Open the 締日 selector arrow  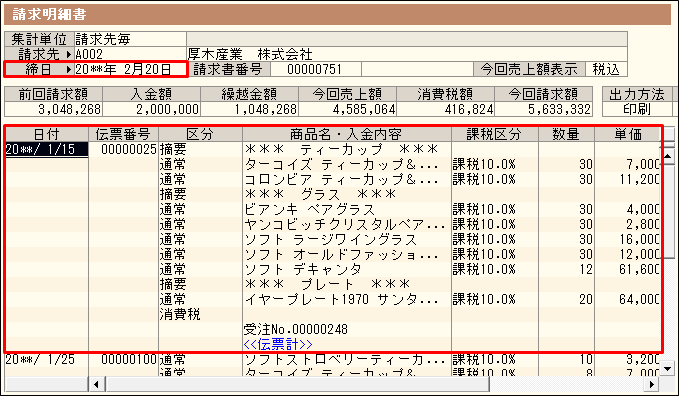click(68, 69)
